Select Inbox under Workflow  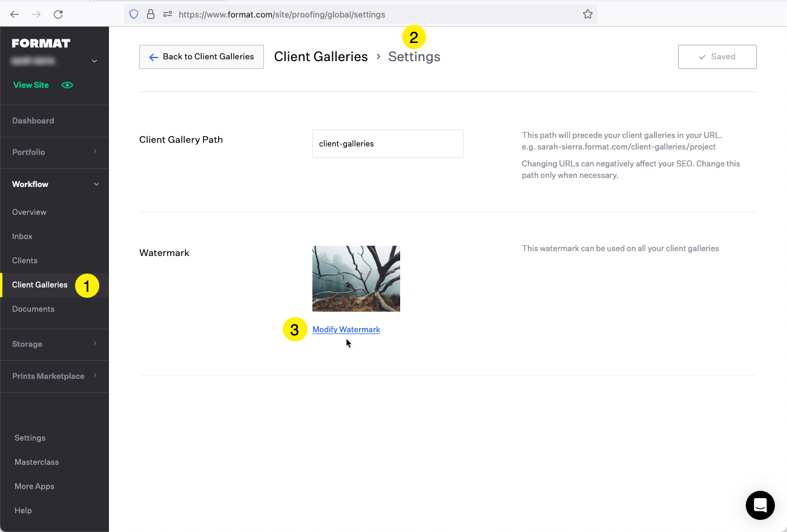click(x=22, y=236)
